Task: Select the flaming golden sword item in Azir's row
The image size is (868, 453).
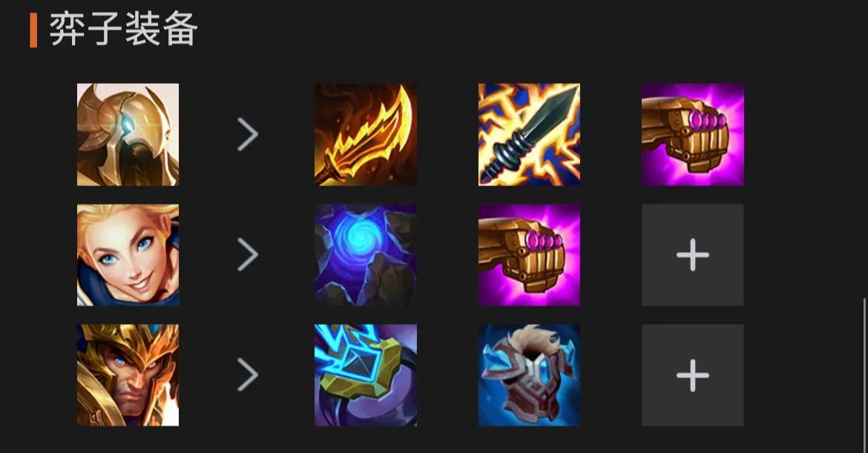Action: tap(365, 134)
